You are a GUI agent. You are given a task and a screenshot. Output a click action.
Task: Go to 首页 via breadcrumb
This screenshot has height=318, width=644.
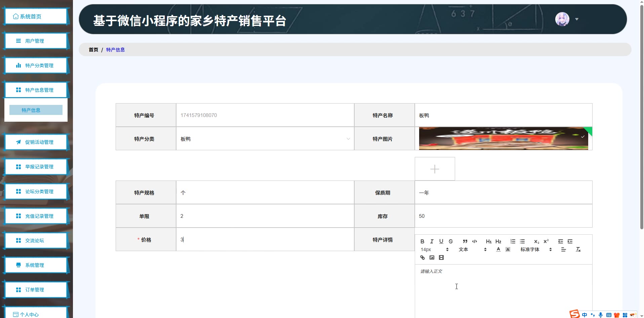coord(93,50)
